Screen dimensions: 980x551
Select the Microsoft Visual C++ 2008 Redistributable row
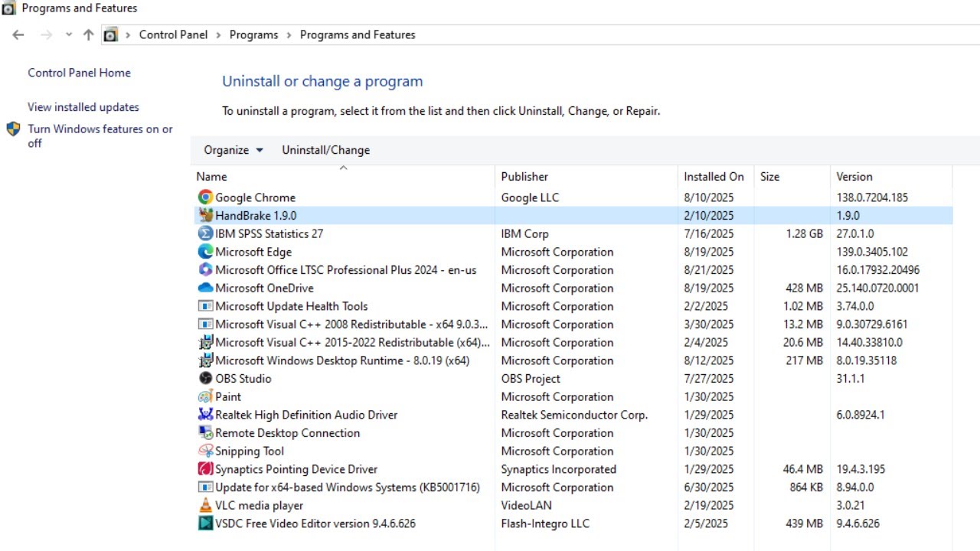(573, 324)
